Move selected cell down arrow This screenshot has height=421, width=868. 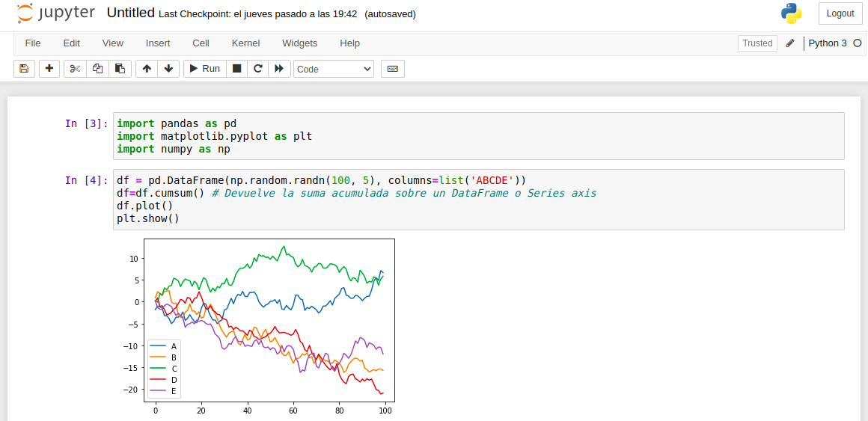168,69
